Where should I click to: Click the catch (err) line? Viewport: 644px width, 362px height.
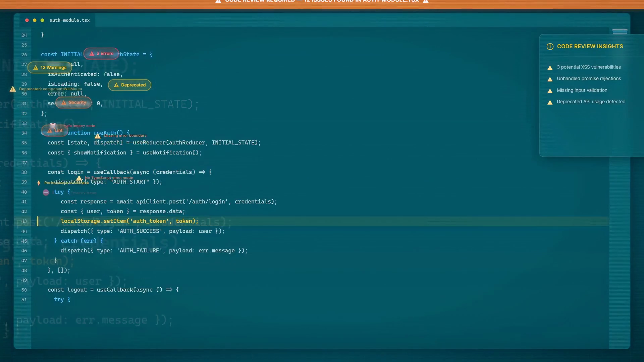78,241
